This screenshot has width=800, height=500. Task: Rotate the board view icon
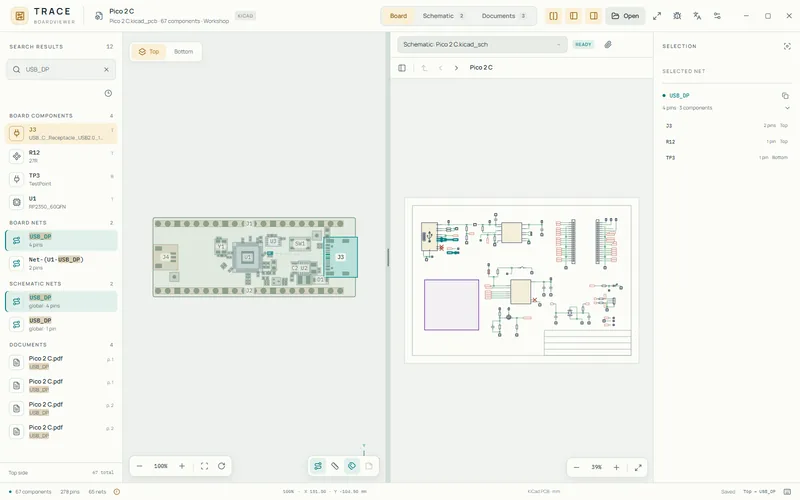pyautogui.click(x=221, y=466)
